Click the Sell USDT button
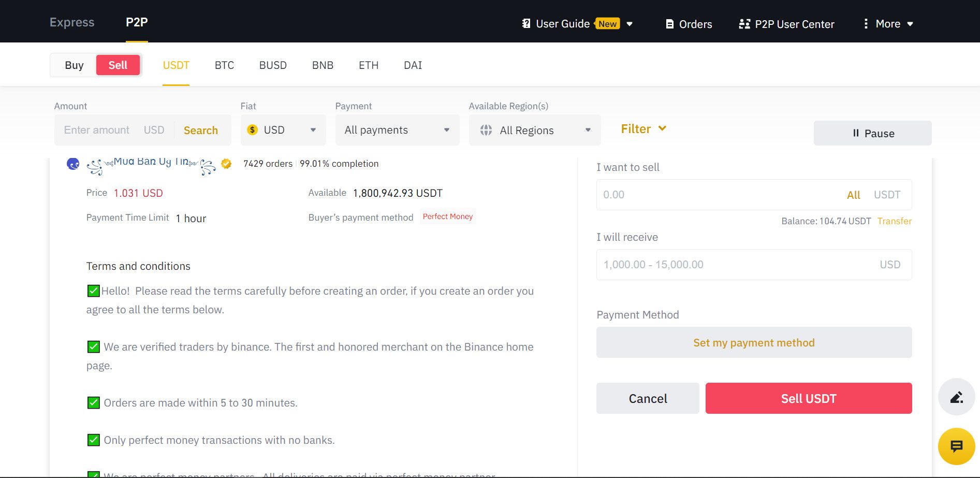The width and height of the screenshot is (980, 478). click(x=809, y=398)
